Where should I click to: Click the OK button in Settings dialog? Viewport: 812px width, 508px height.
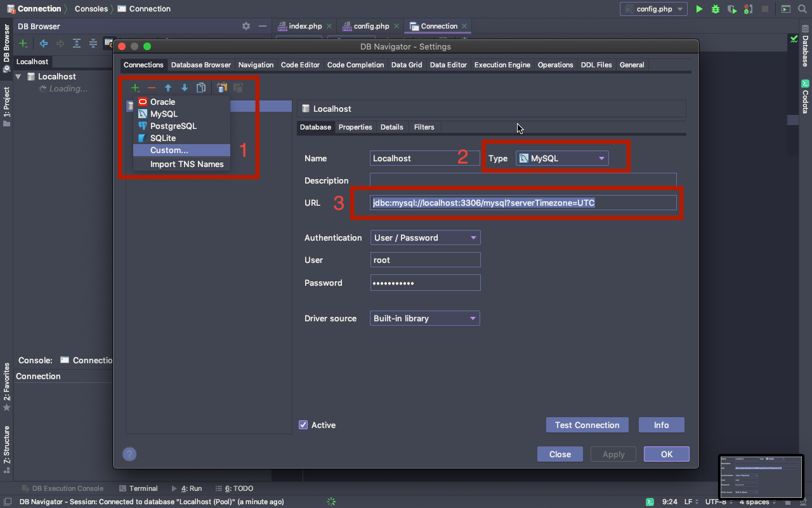click(667, 454)
